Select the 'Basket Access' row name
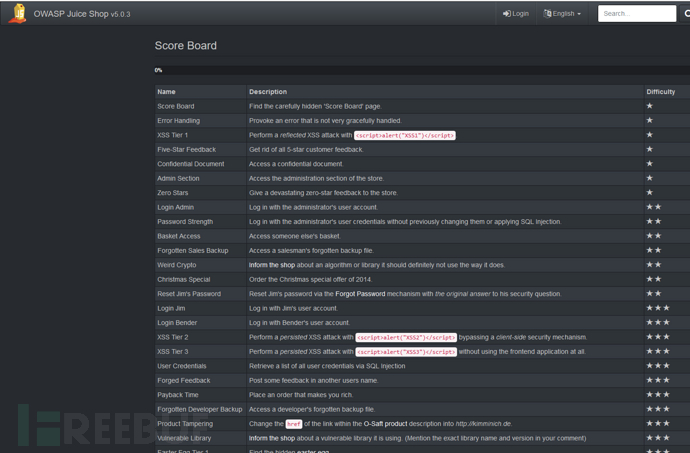Image resolution: width=690 pixels, height=453 pixels. (179, 236)
